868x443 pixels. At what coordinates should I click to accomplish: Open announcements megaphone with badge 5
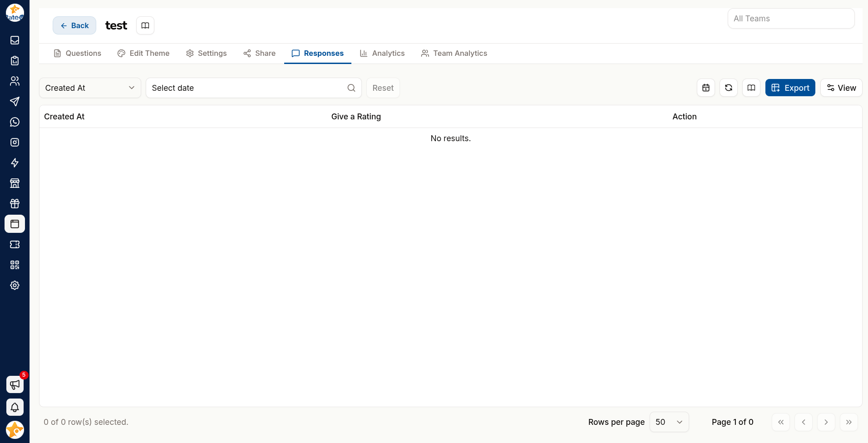click(x=15, y=384)
